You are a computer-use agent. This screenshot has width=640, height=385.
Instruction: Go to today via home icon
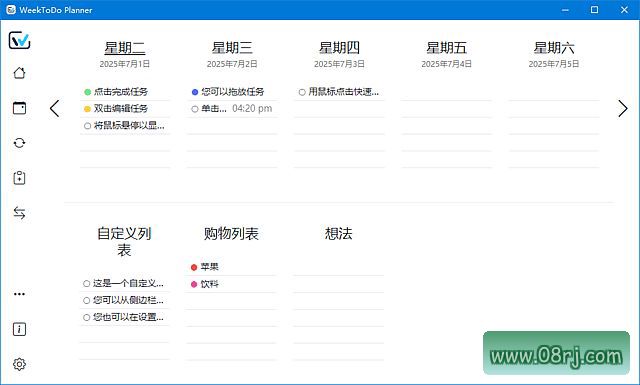tap(19, 73)
